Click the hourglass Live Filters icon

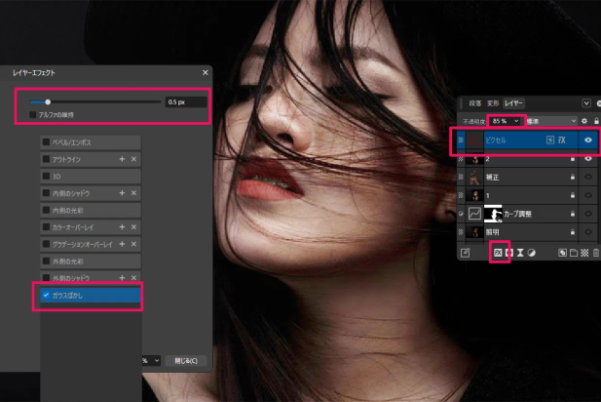(x=520, y=253)
